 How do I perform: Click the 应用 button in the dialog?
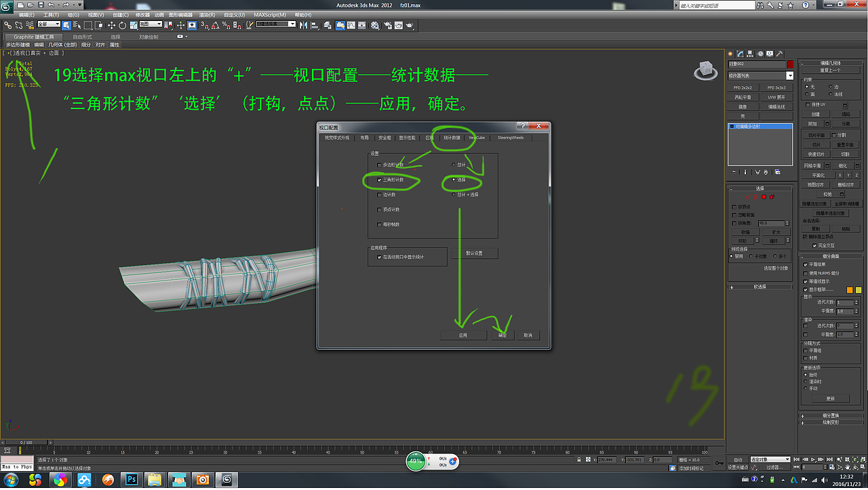pyautogui.click(x=463, y=335)
